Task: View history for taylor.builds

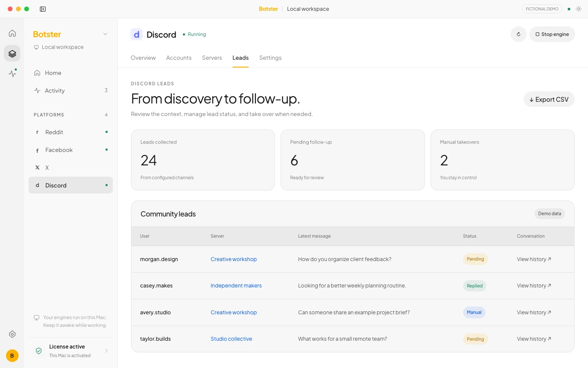Action: [x=534, y=339]
